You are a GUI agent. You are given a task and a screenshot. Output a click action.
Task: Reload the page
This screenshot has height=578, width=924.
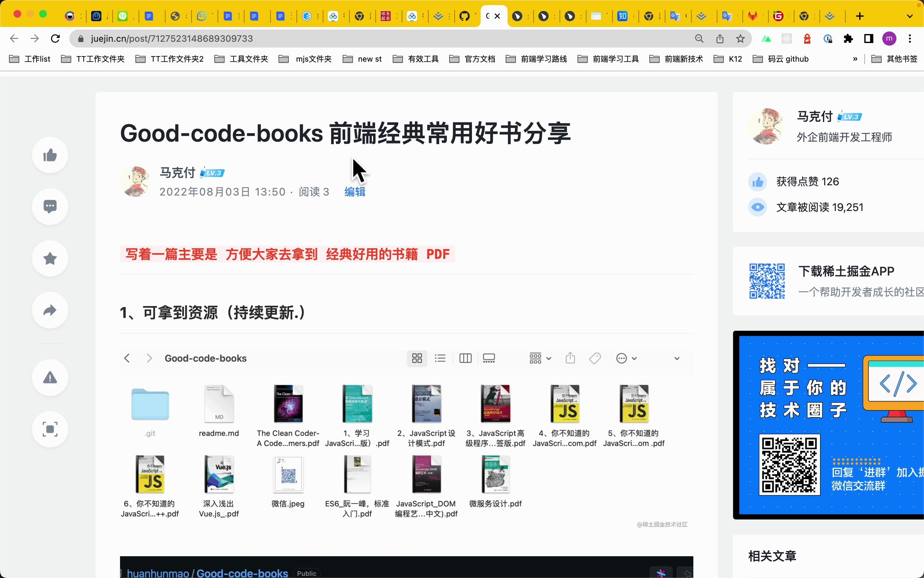[x=56, y=39]
